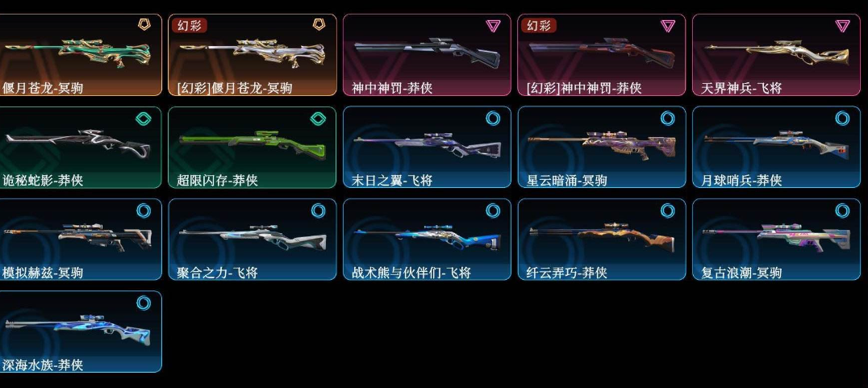Pick the 纤云弄巧-莽侠 rifle skin

tap(602, 239)
